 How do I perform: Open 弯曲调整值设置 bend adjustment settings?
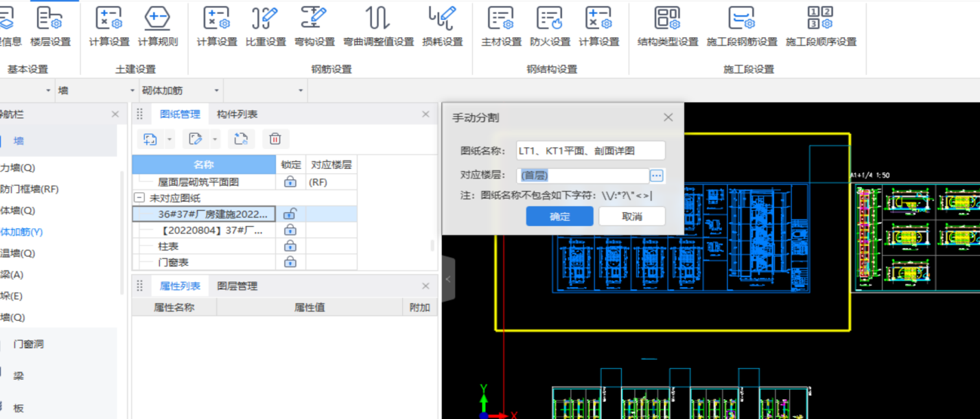[x=378, y=26]
